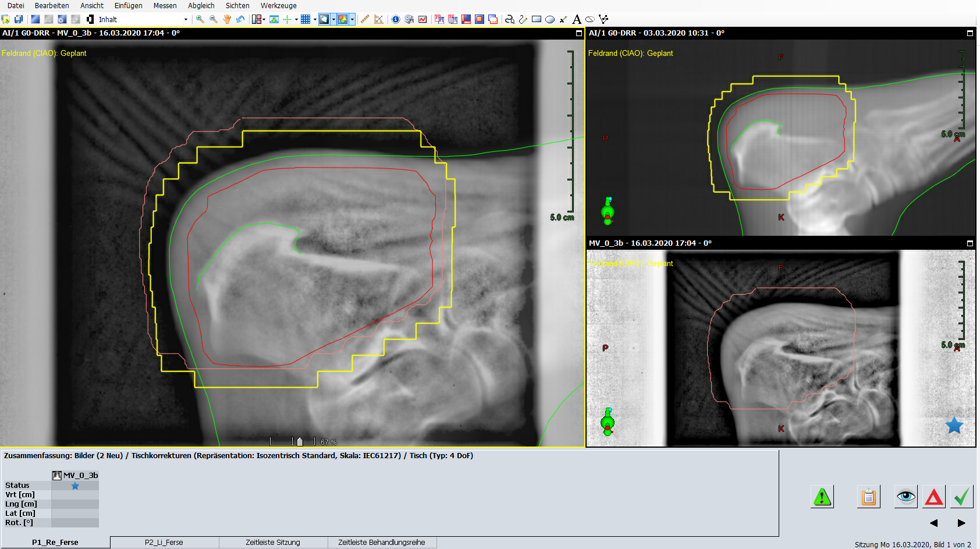This screenshot has height=549, width=980.
Task: Expand the blue grid tool dropdown arrow
Action: (315, 19)
